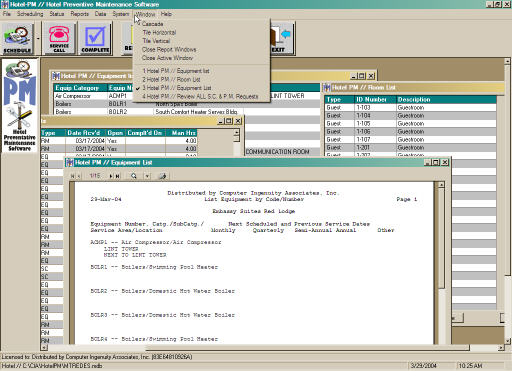This screenshot has height=371, width=512.
Task: Open the zoom level dropdown arrow in report
Action: (147, 176)
